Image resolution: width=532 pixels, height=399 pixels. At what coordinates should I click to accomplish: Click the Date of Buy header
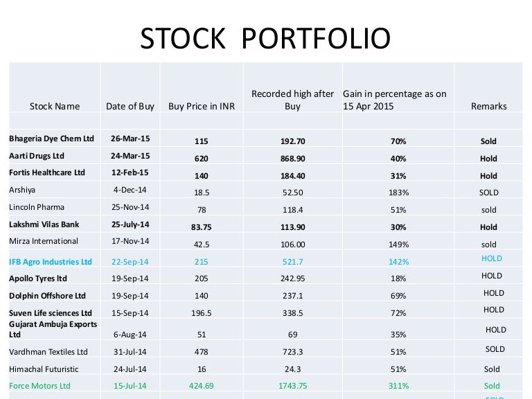pos(130,107)
